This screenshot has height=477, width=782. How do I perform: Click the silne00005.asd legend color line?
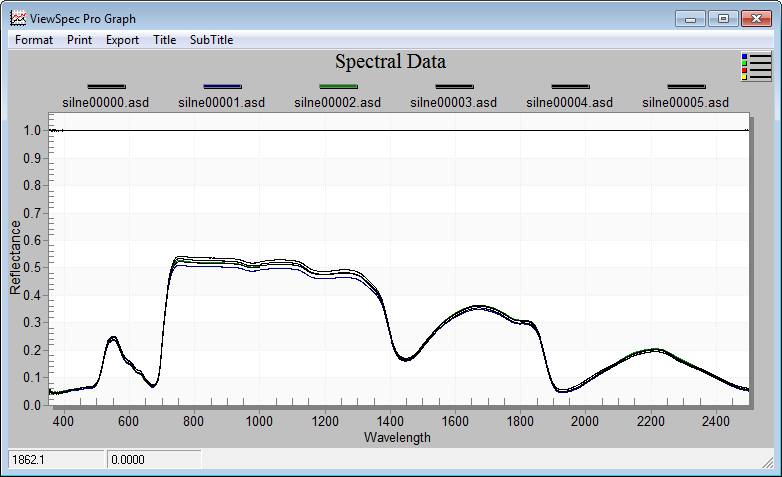click(686, 86)
